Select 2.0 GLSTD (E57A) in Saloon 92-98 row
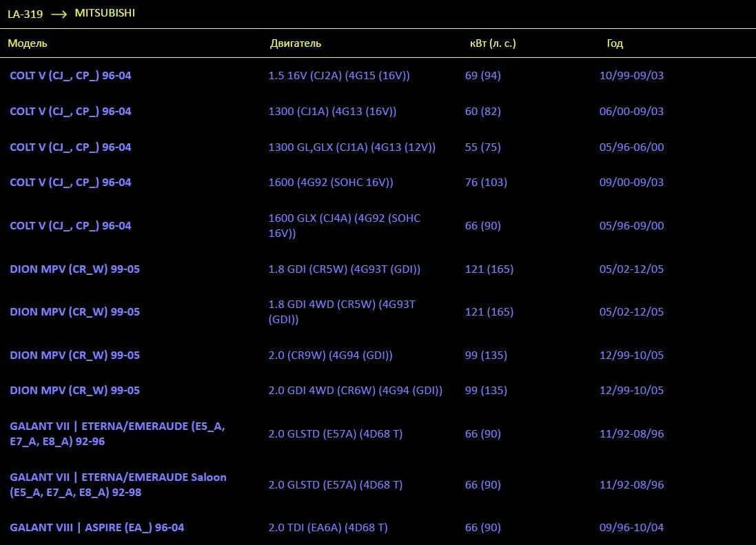The height and width of the screenshot is (545, 756). click(x=335, y=485)
